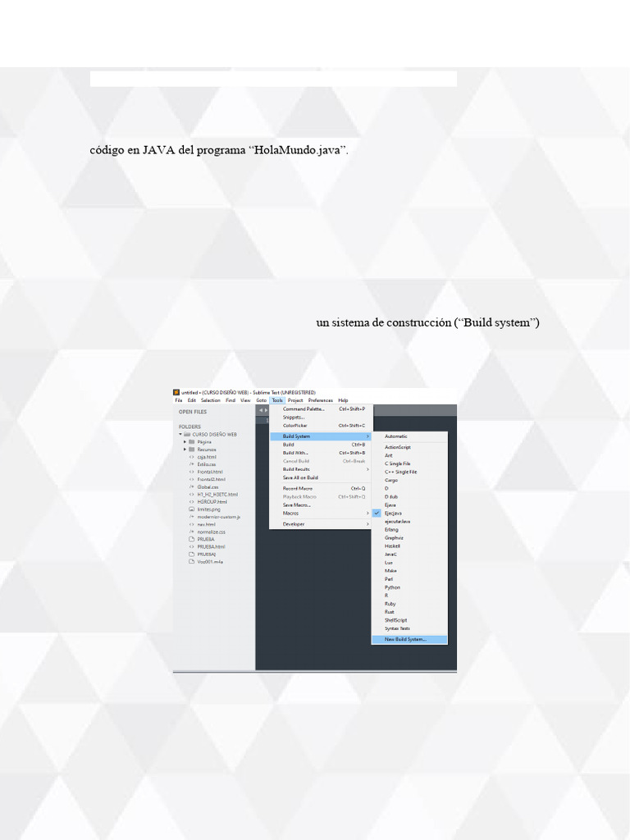Screen dimensions: 630x840
Task: Click the Sublime Text logo in title bar
Action: [176, 392]
